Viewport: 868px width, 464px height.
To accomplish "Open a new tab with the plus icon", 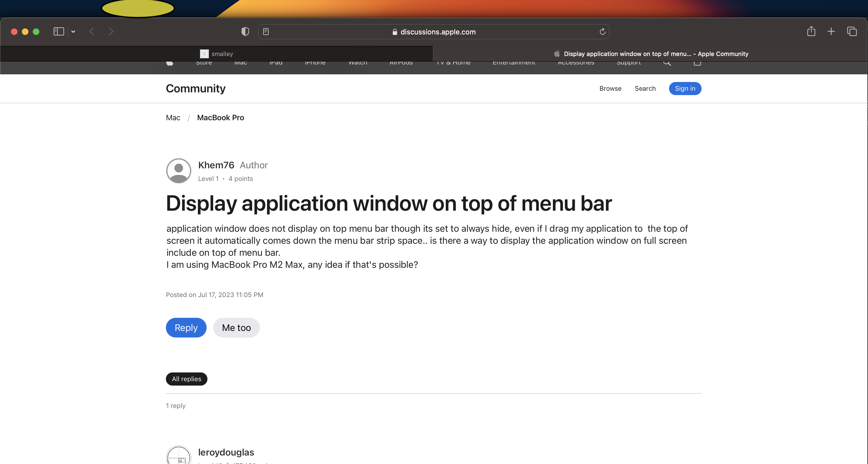I will 831,32.
